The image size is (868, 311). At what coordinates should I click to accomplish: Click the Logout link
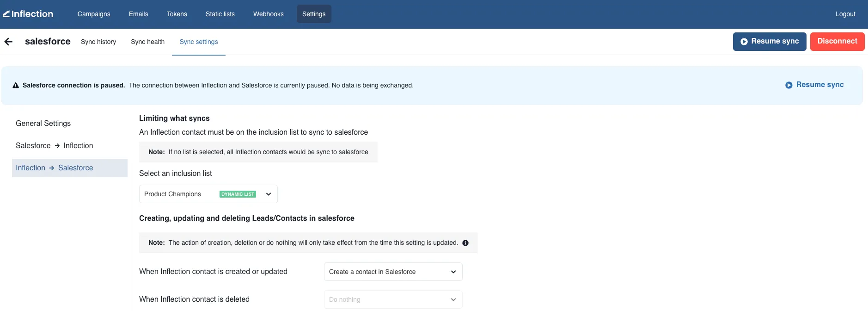pos(845,14)
